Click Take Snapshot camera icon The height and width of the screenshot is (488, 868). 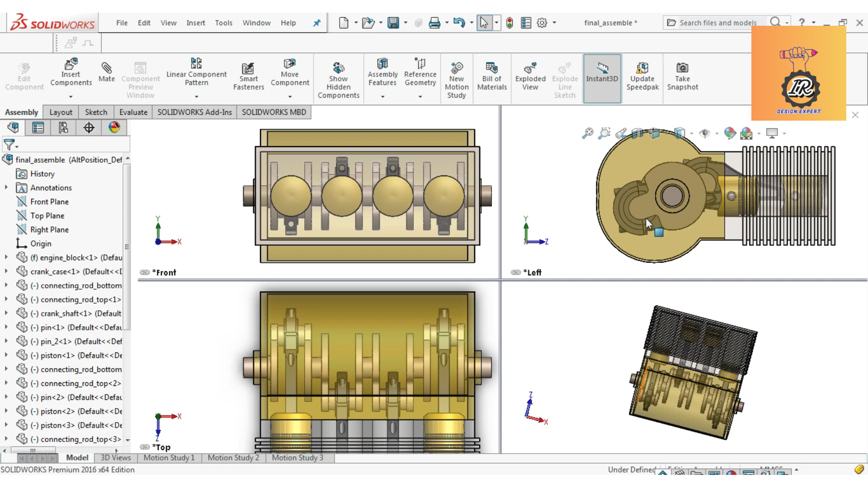click(682, 68)
